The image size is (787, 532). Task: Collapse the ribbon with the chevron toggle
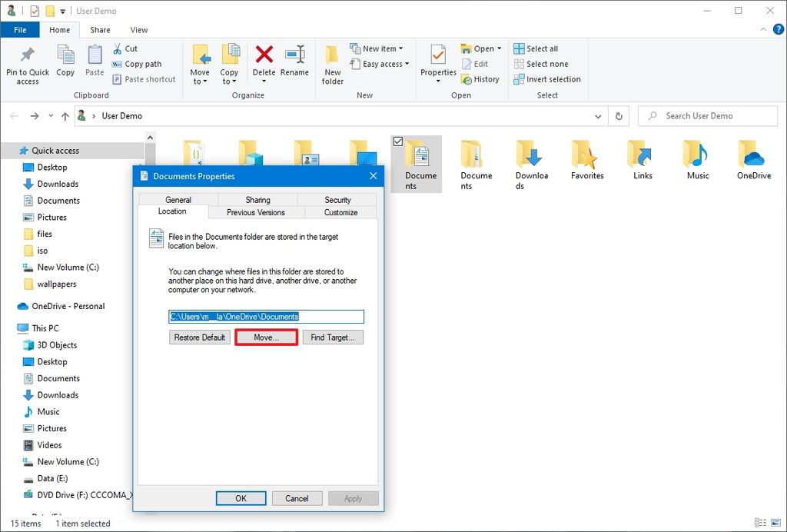coord(765,29)
